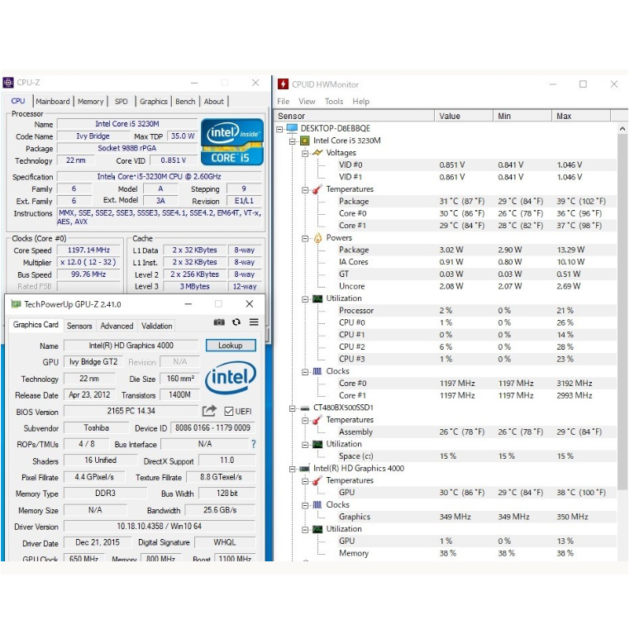Open the Memory tab in CPU-Z
The image size is (644, 644).
[91, 102]
